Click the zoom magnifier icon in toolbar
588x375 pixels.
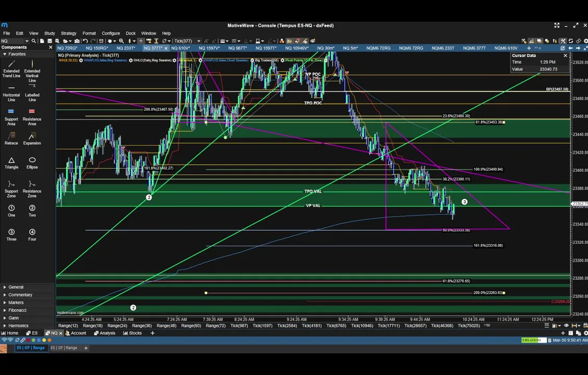point(121,41)
